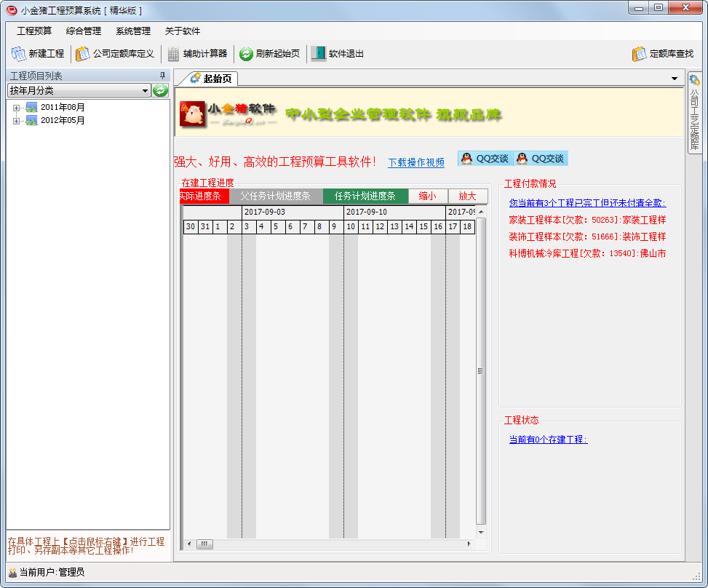The image size is (708, 588).
Task: Open first QQ交谈 chat button
Action: click(485, 159)
